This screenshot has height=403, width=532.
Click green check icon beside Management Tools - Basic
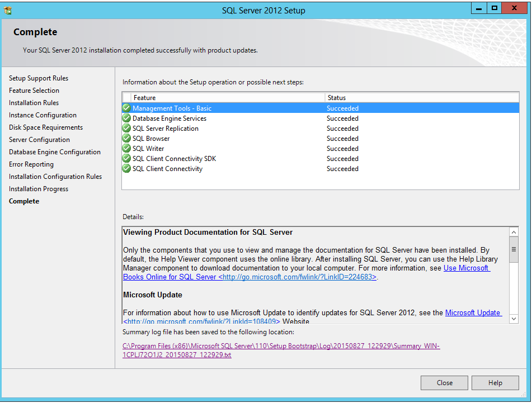click(126, 108)
